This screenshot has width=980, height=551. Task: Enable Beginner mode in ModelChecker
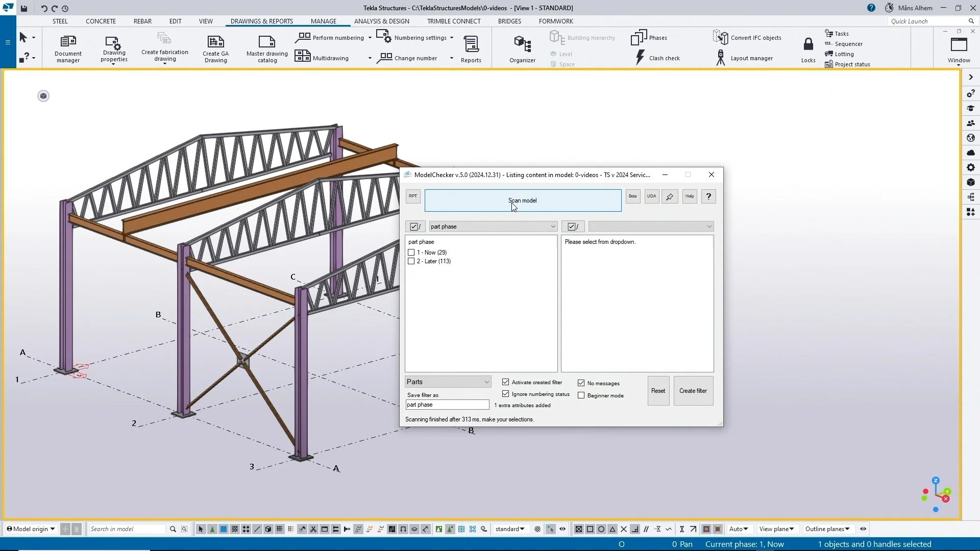click(581, 395)
